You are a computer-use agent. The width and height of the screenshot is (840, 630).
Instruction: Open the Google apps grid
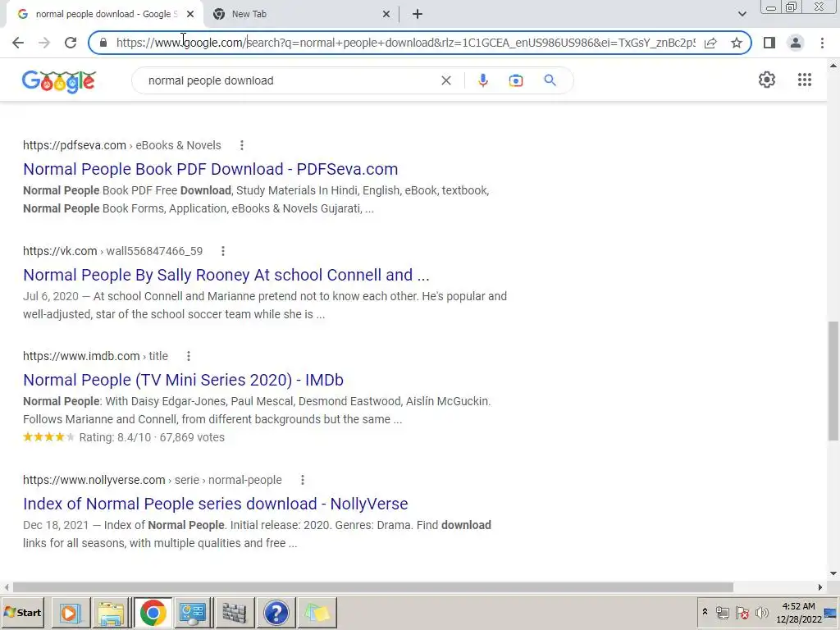pos(804,80)
